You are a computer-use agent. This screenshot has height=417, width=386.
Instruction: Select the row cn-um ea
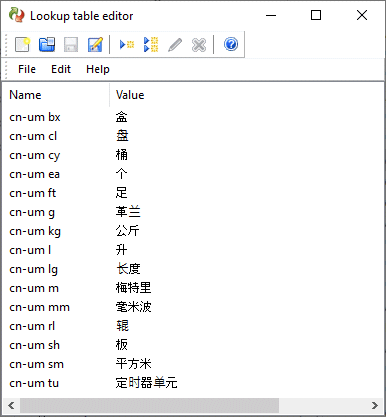click(x=193, y=174)
